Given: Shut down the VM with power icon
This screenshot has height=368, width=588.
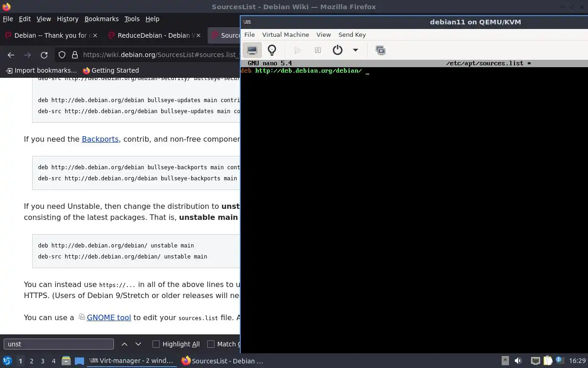Looking at the screenshot, I should 338,50.
